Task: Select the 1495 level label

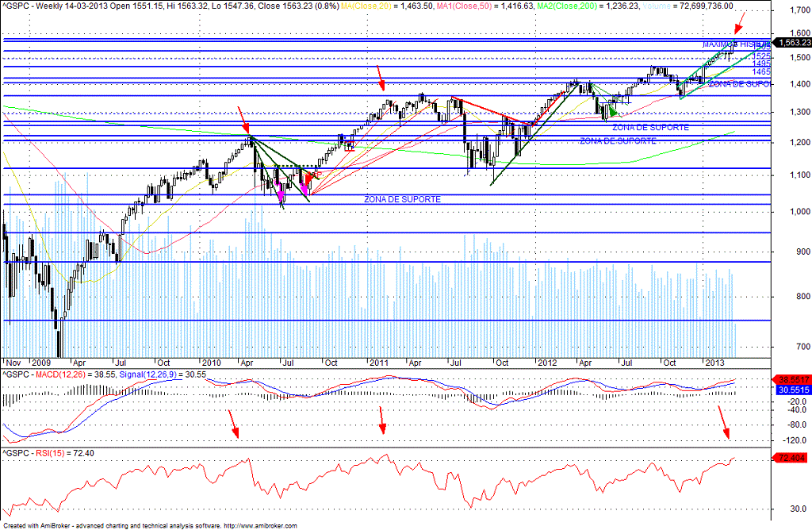Action: pos(761,63)
